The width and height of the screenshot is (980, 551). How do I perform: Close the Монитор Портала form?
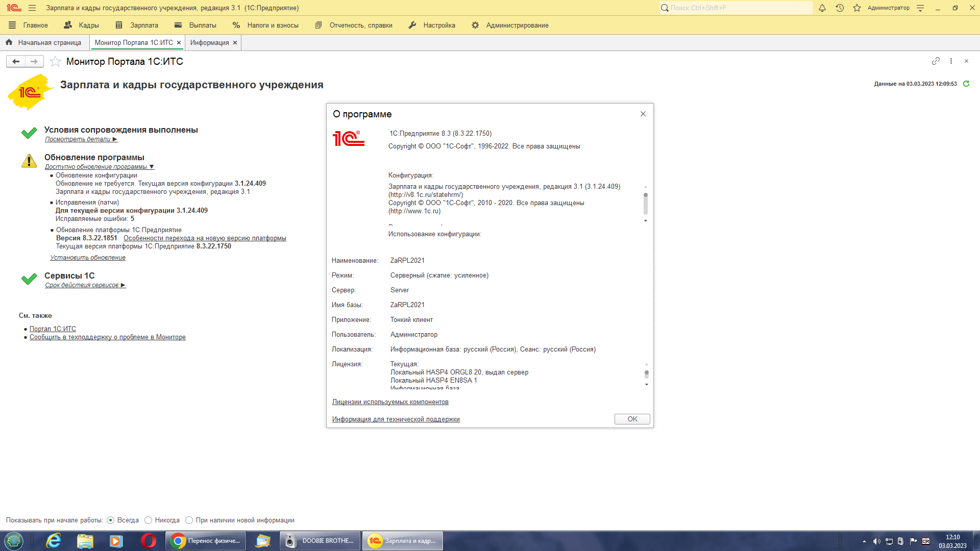(966, 61)
